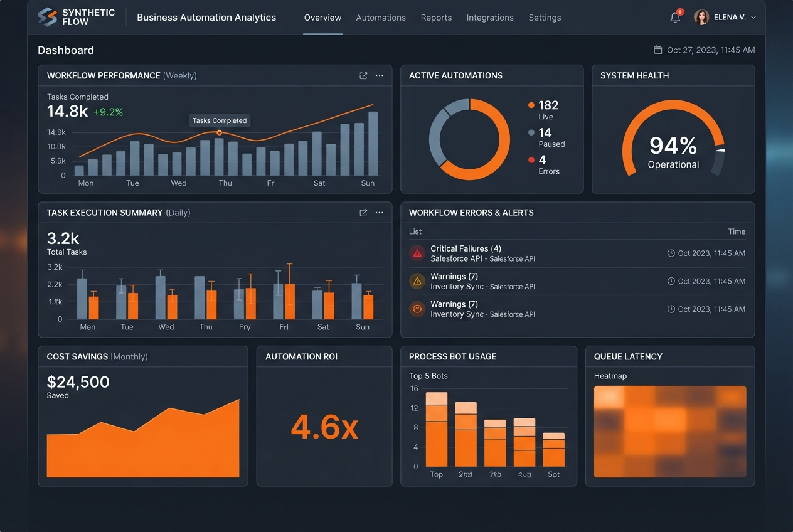
Task: Click the Tasks Completed tooltip label
Action: coord(220,120)
